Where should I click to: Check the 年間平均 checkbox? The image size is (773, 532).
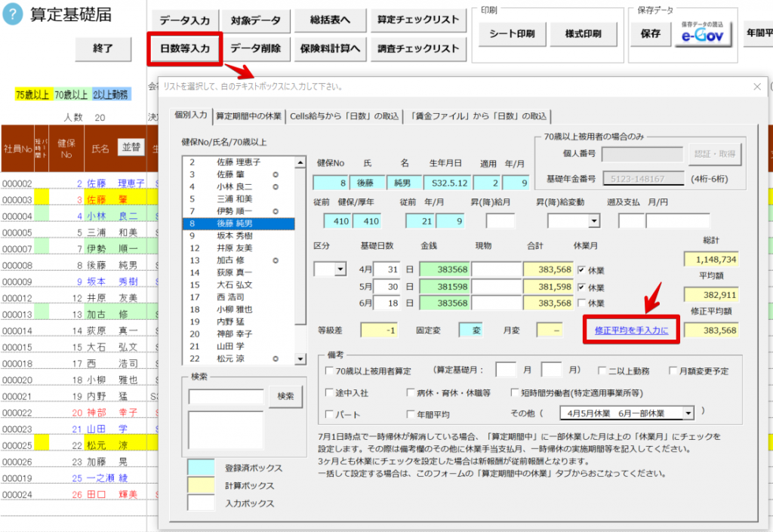[410, 414]
